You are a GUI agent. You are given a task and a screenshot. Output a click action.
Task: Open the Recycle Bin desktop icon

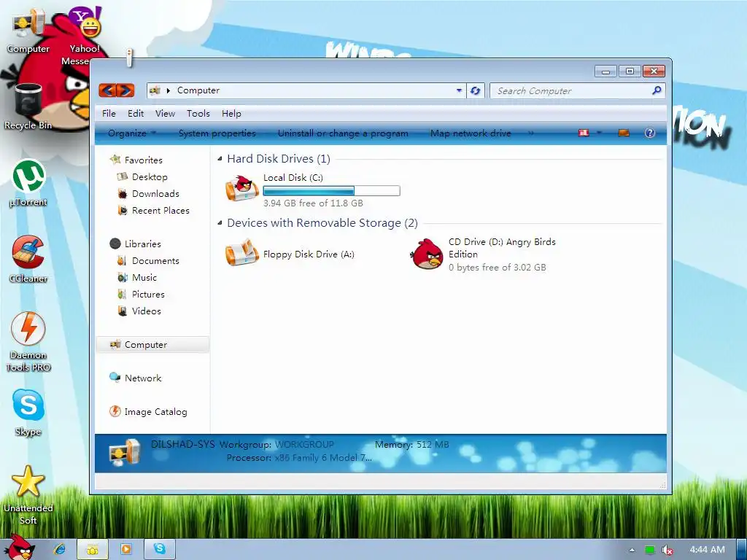28,106
